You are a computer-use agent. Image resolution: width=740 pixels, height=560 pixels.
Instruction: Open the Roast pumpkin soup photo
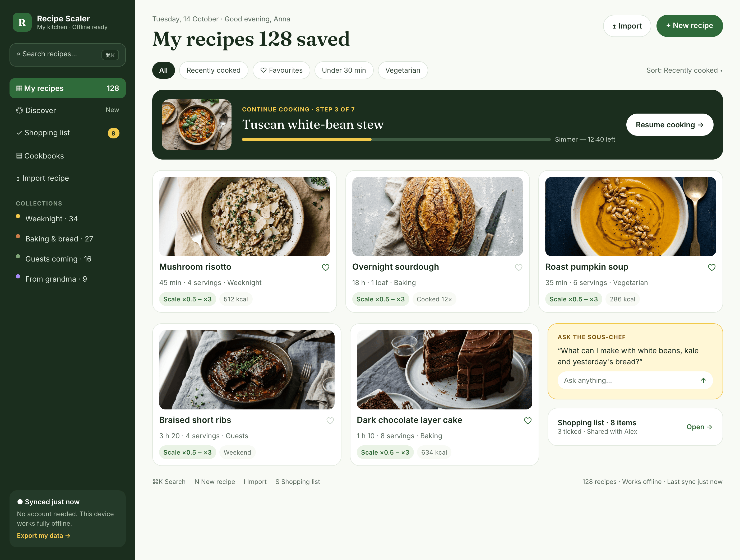631,217
